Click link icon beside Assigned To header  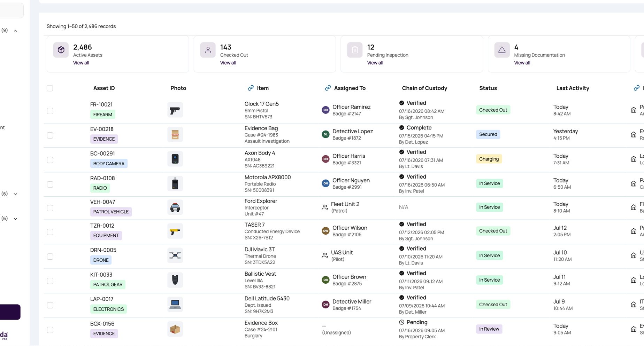328,88
